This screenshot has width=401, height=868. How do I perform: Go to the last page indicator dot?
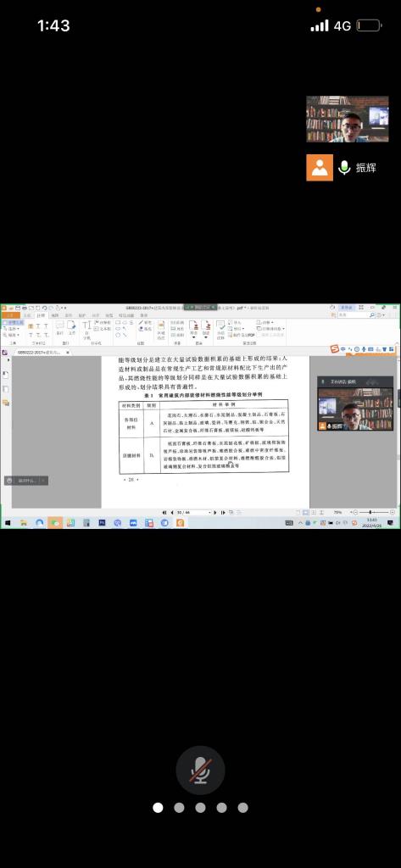242,808
